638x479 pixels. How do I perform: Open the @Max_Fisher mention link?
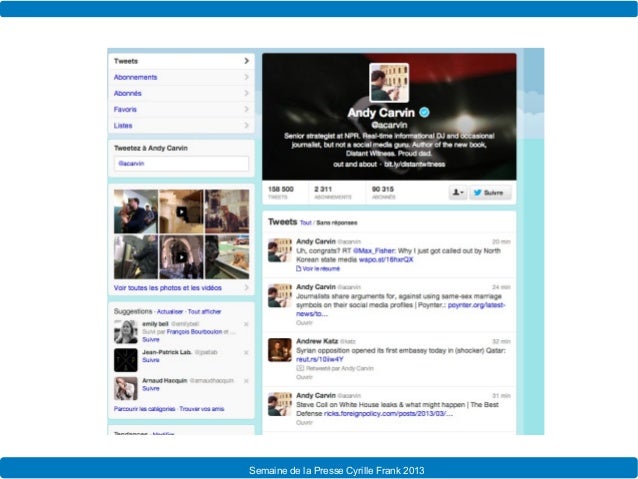click(374, 251)
